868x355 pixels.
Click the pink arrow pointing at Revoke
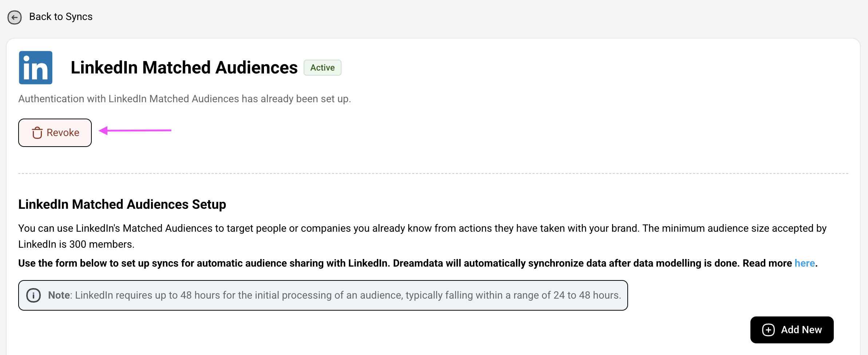[135, 130]
